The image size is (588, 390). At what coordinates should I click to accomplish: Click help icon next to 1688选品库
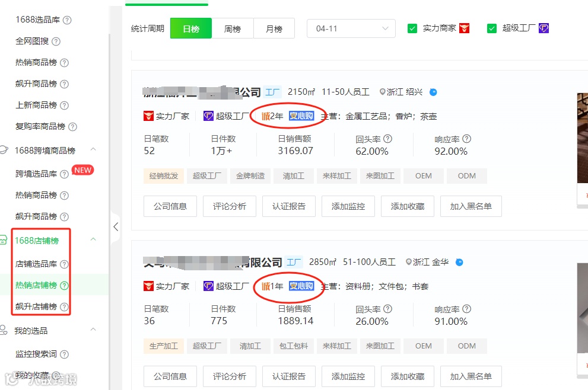pos(66,20)
